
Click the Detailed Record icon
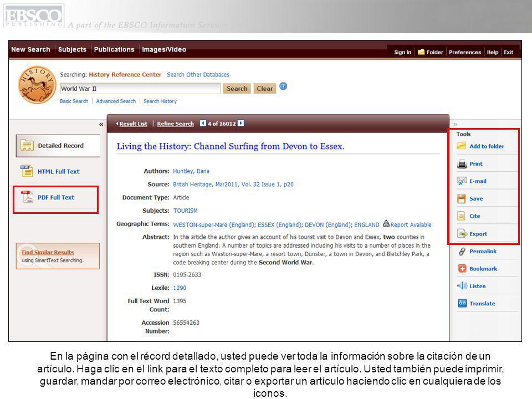27,145
